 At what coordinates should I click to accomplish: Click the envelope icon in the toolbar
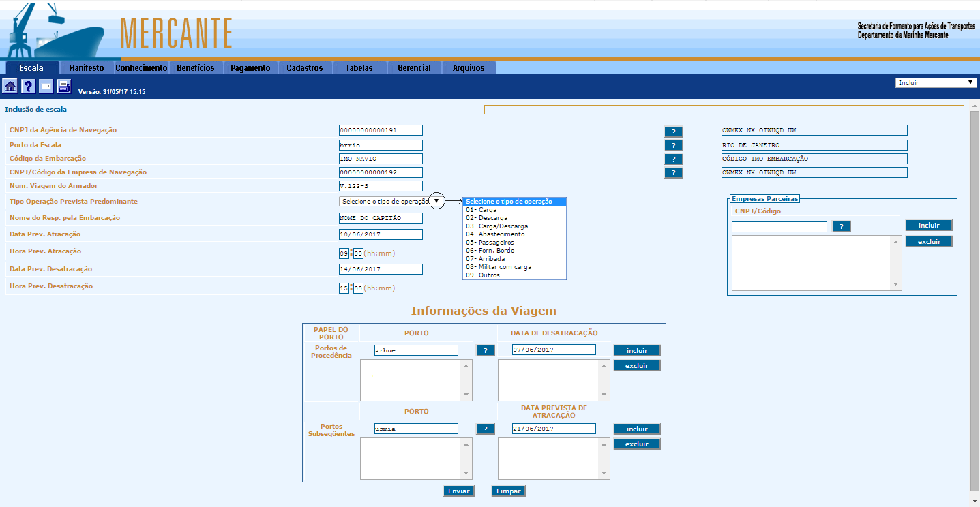coord(46,87)
